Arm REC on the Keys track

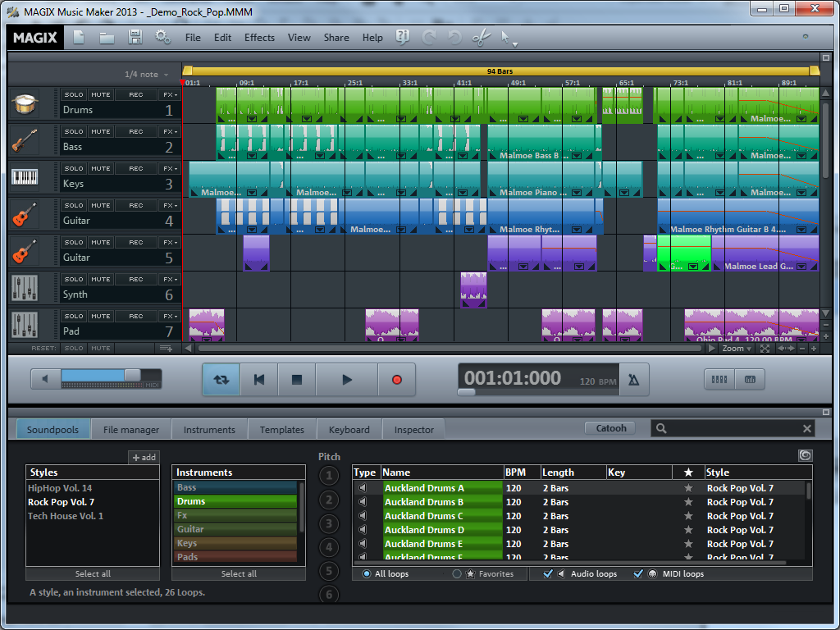tap(136, 169)
